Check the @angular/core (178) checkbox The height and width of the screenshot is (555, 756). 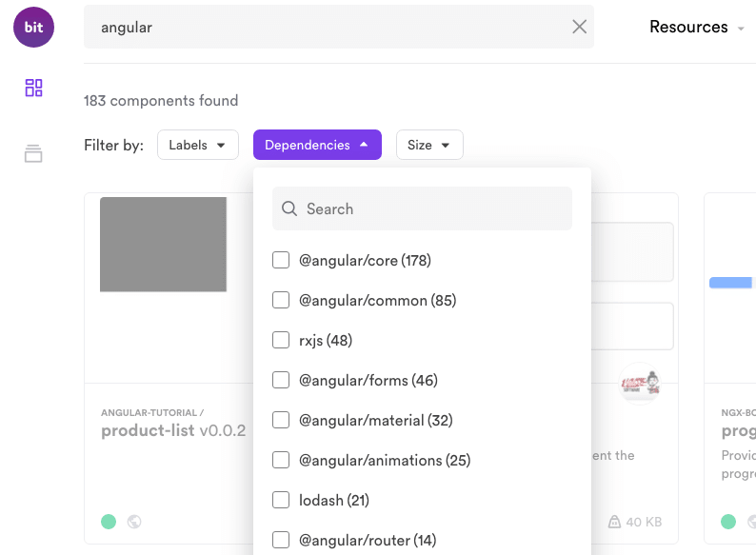click(281, 260)
